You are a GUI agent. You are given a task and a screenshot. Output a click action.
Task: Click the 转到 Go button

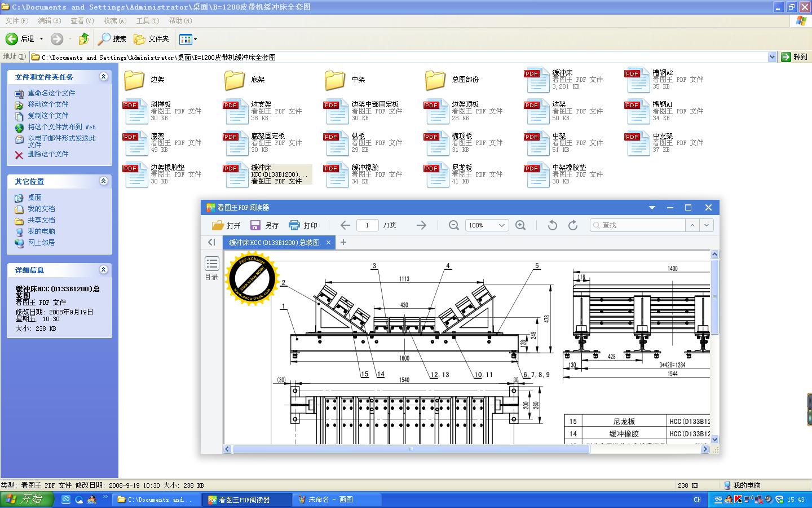click(x=795, y=57)
